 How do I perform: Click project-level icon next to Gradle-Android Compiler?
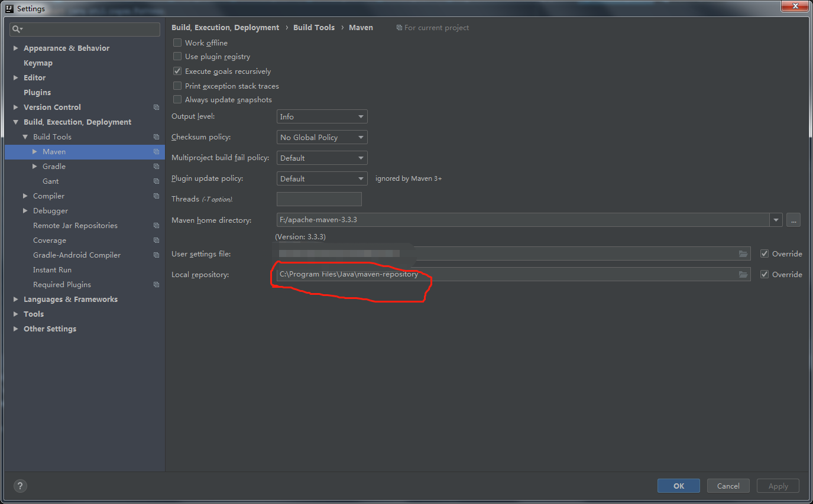click(156, 255)
